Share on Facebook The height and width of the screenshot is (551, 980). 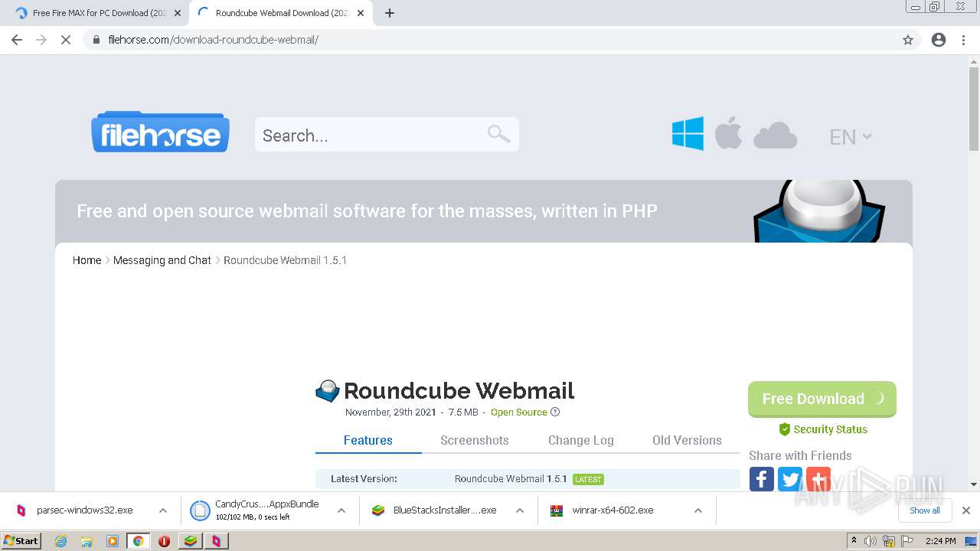761,479
